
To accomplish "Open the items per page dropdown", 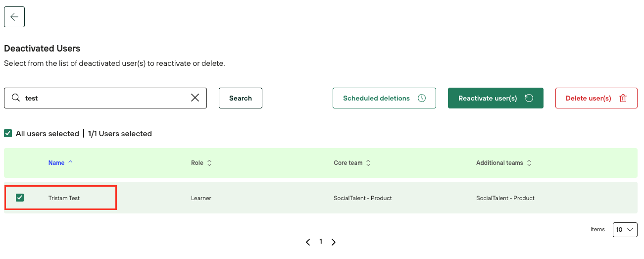I will coord(625,230).
